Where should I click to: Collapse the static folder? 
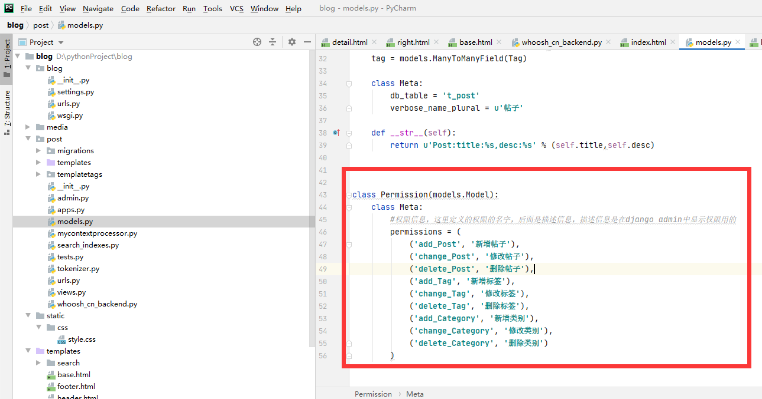(28, 315)
